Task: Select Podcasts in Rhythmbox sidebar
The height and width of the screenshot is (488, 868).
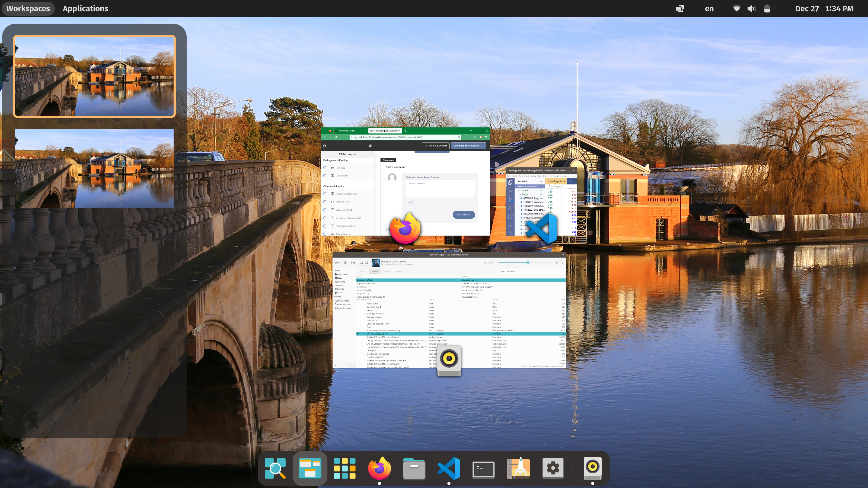Action: point(340,282)
